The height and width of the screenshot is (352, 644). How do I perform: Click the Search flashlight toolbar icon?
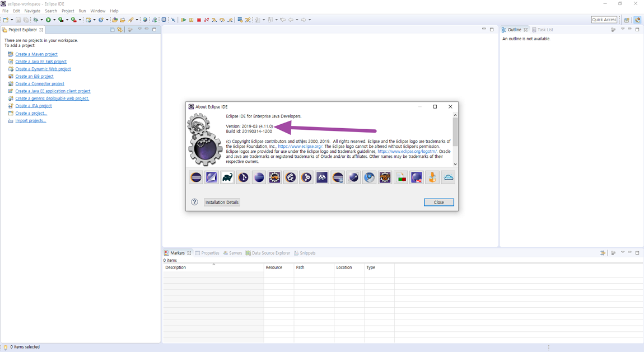coord(130,20)
